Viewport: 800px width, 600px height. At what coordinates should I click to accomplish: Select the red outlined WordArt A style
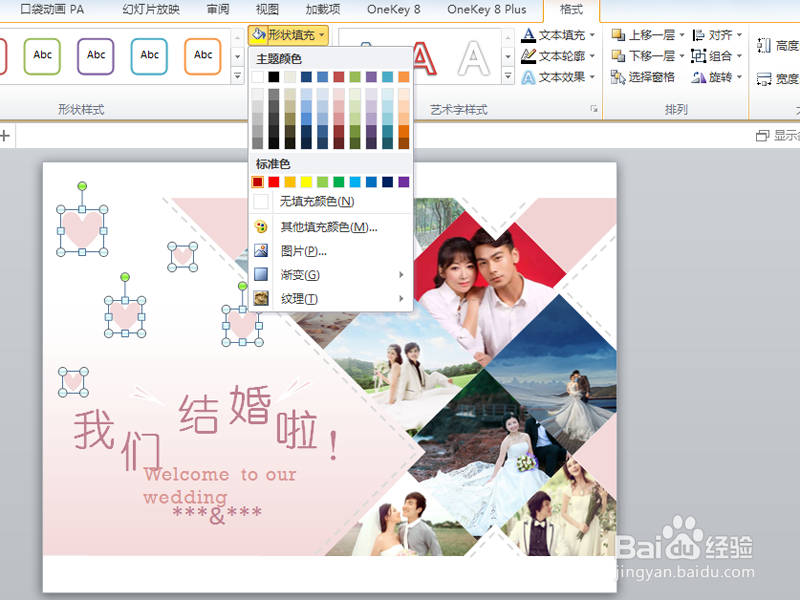pos(424,58)
